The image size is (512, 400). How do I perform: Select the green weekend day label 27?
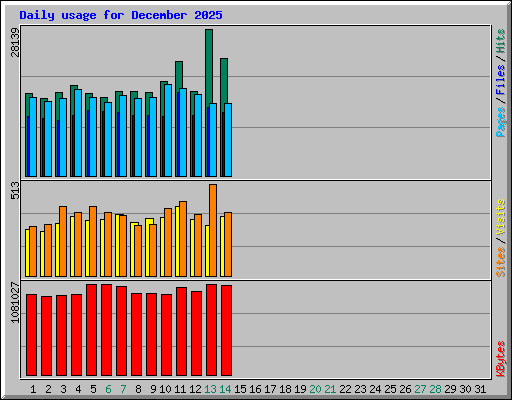(x=420, y=389)
